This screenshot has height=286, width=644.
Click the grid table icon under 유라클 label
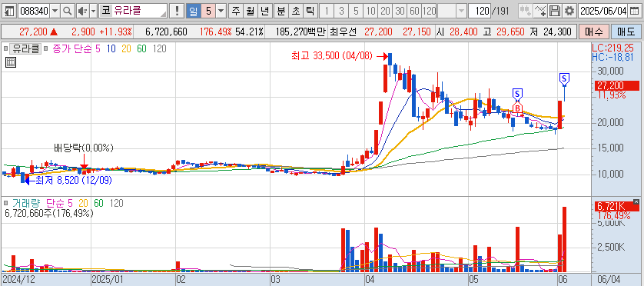tap(11, 62)
